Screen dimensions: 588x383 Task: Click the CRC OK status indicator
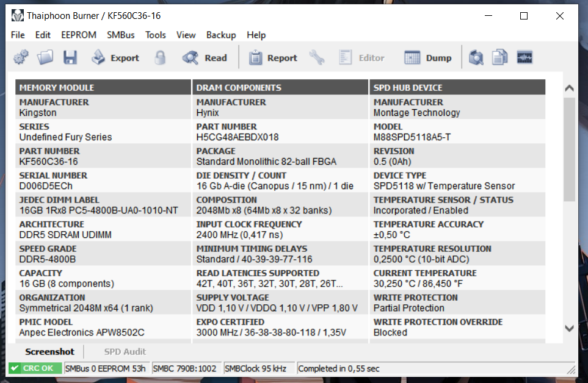pyautogui.click(x=35, y=368)
